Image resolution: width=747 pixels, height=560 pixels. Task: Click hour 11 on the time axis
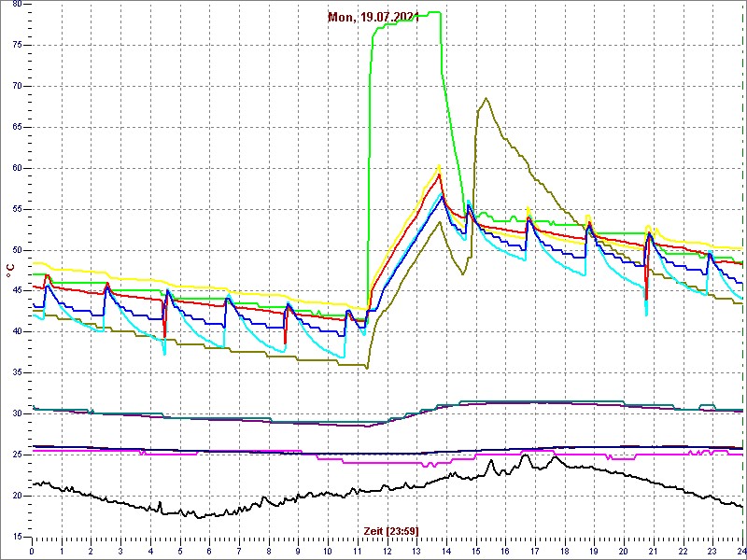tap(358, 551)
